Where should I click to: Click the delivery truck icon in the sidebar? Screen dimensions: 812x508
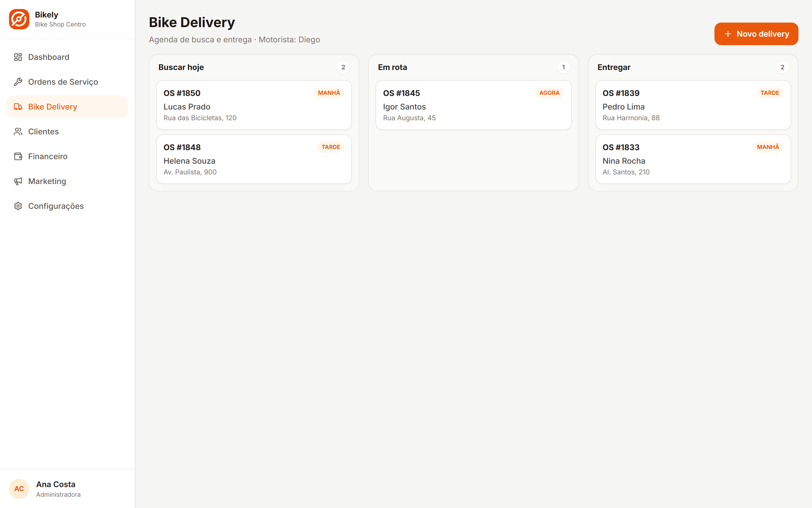(18, 107)
